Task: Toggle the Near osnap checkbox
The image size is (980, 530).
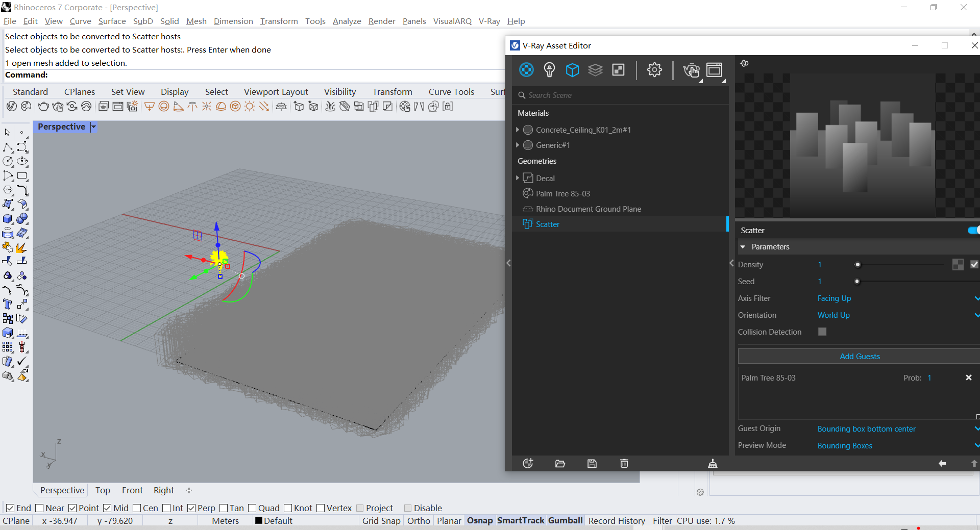Action: [x=39, y=508]
